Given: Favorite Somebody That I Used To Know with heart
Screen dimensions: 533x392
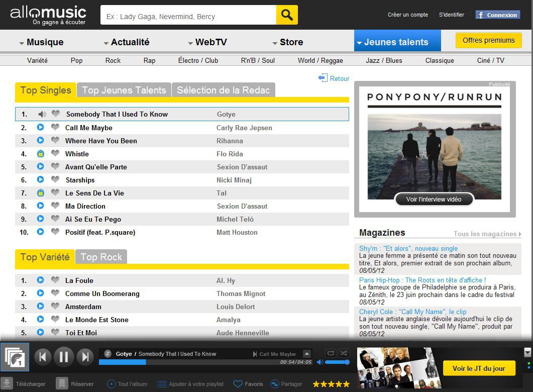Looking at the screenshot, I should [x=56, y=113].
